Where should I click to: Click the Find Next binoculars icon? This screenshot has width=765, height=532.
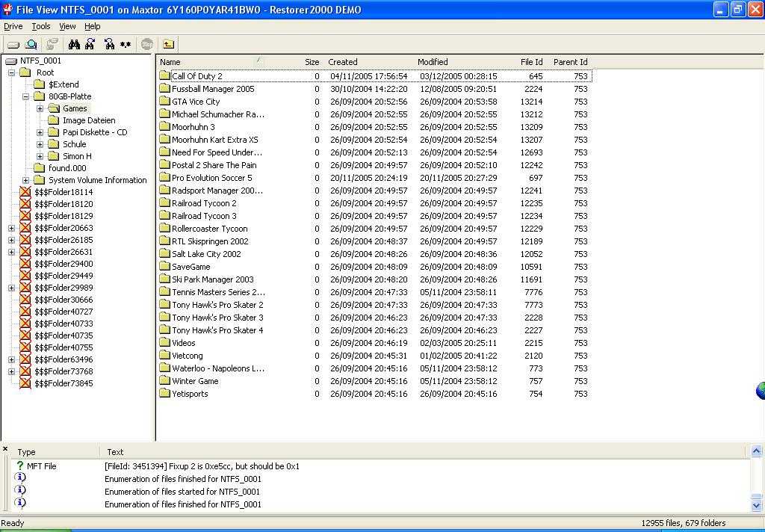click(x=90, y=45)
